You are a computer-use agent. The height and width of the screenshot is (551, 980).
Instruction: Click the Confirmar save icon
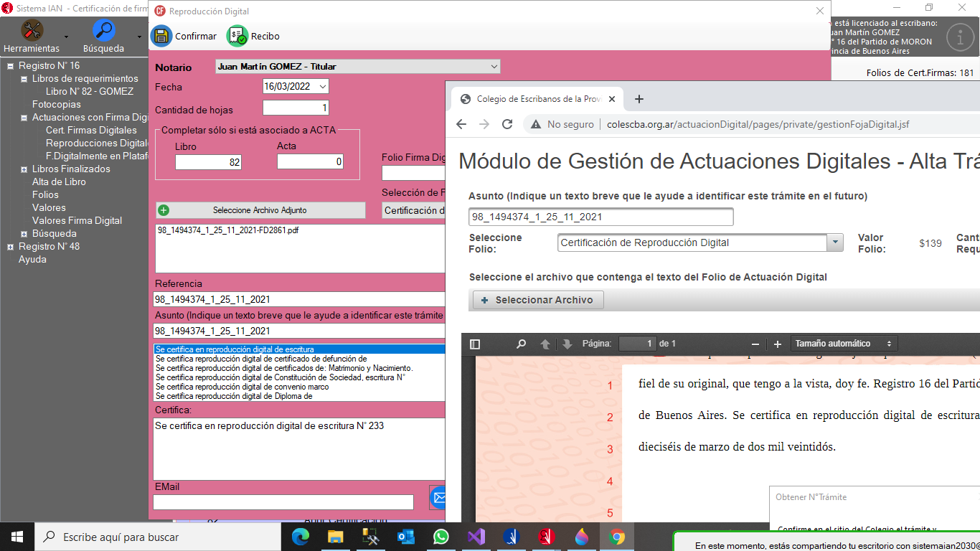[x=161, y=36]
